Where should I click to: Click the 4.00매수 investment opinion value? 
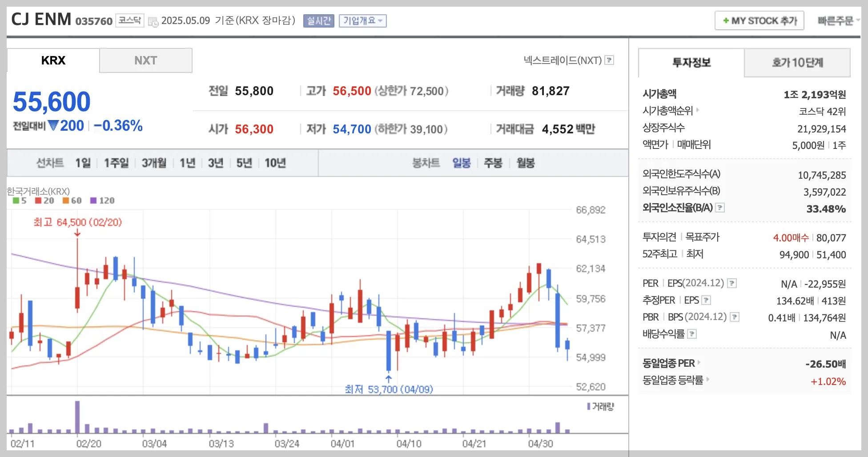791,238
